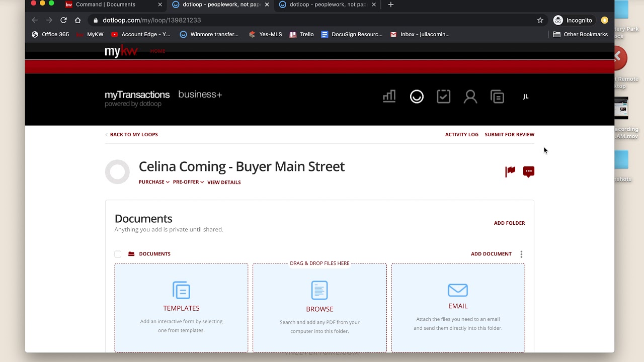This screenshot has height=362, width=644.
Task: Click the Email envelope icon
Action: pyautogui.click(x=458, y=290)
